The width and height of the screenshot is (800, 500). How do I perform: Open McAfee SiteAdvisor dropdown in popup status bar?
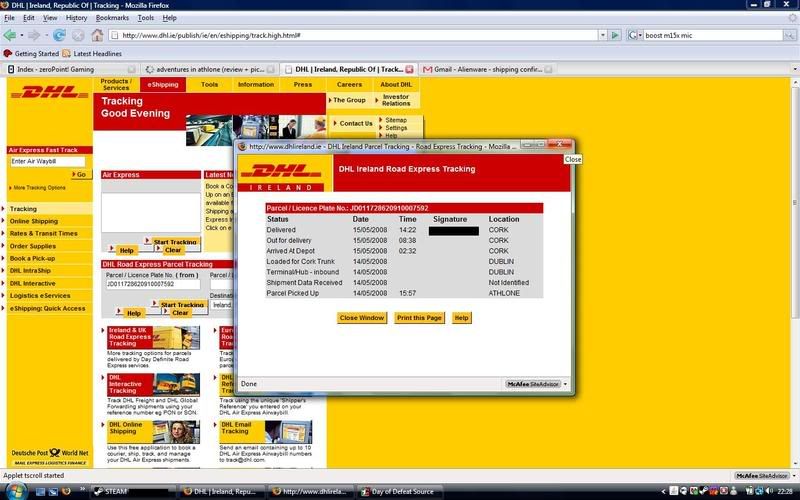coord(565,384)
